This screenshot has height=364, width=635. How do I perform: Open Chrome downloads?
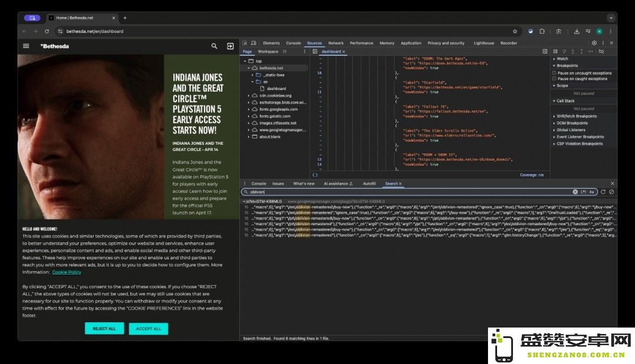576,31
